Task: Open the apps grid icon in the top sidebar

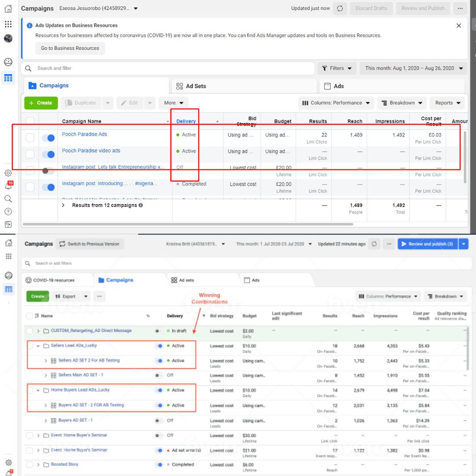Action: (x=8, y=24)
